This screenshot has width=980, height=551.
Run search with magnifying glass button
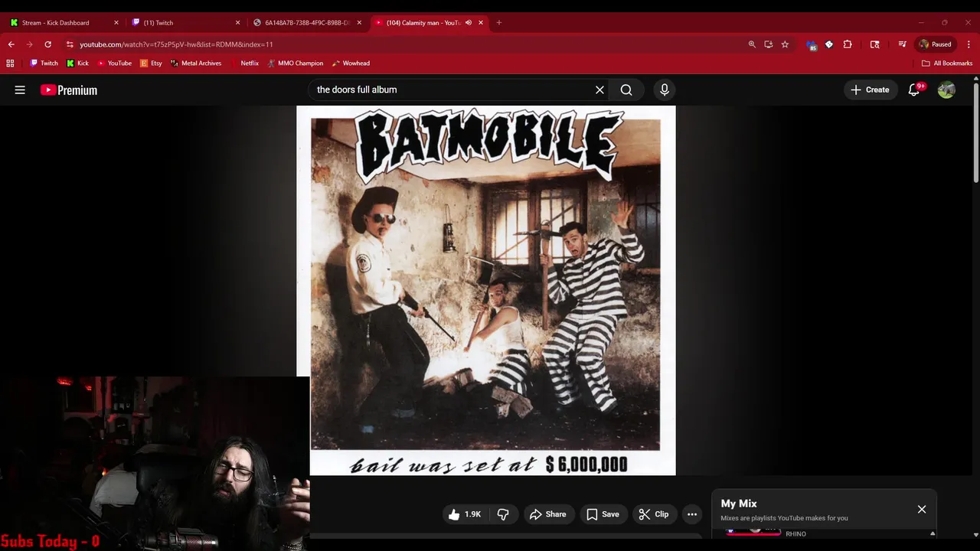pos(626,90)
